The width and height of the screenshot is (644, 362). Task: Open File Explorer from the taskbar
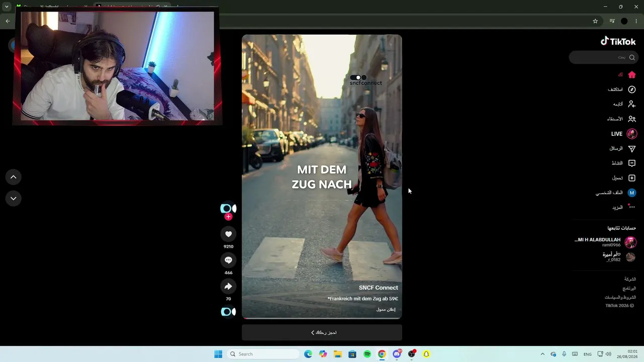pyautogui.click(x=338, y=354)
